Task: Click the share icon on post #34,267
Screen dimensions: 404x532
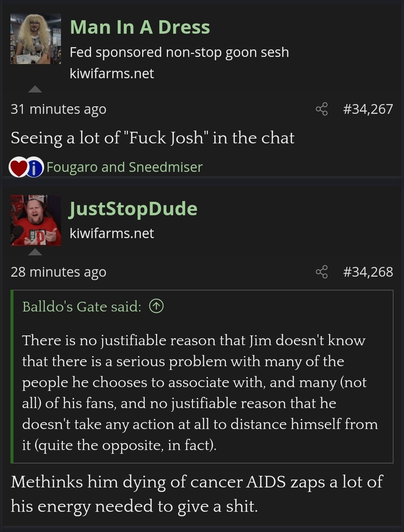Action: coord(322,109)
